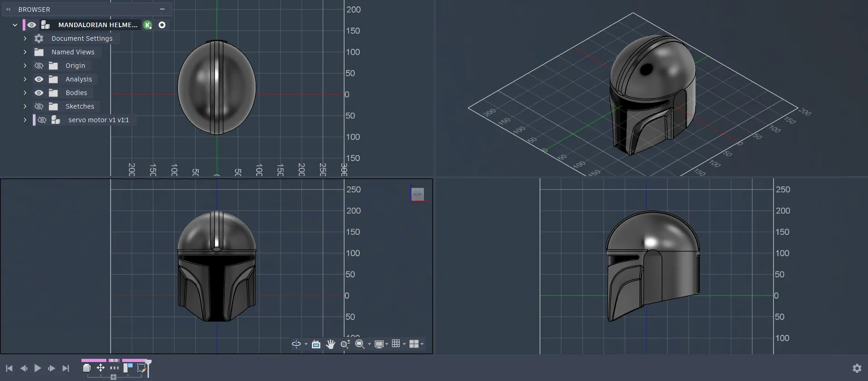Image resolution: width=868 pixels, height=381 pixels.
Task: Click the Viewports four-panel layout icon
Action: pos(414,344)
